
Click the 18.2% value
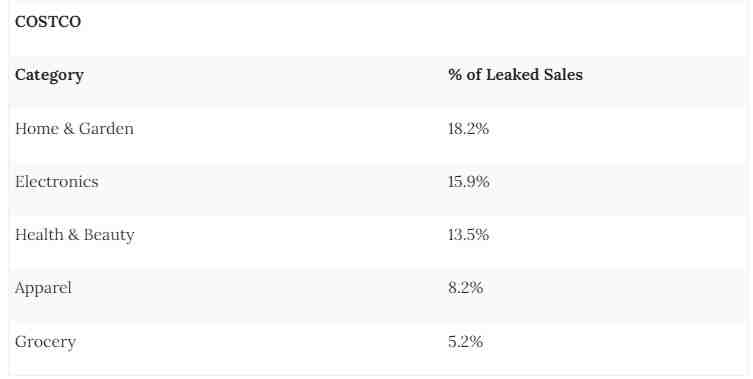[x=468, y=129]
